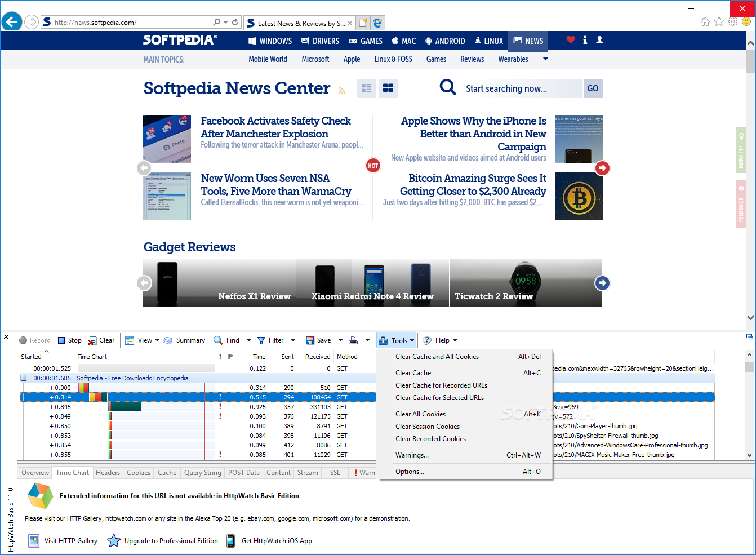Open the browser Tools gear icon
756x555 pixels.
(733, 22)
